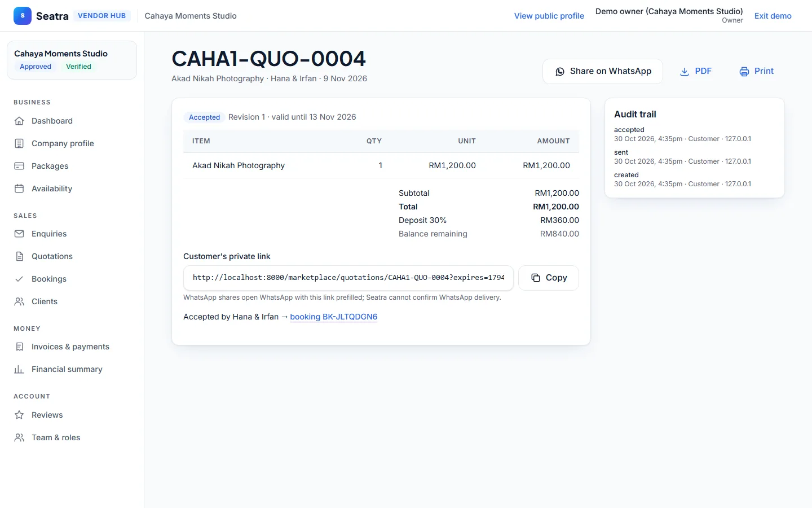Click the Cahaya Moments Studio vendor card
The width and height of the screenshot is (812, 508).
pyautogui.click(x=72, y=60)
